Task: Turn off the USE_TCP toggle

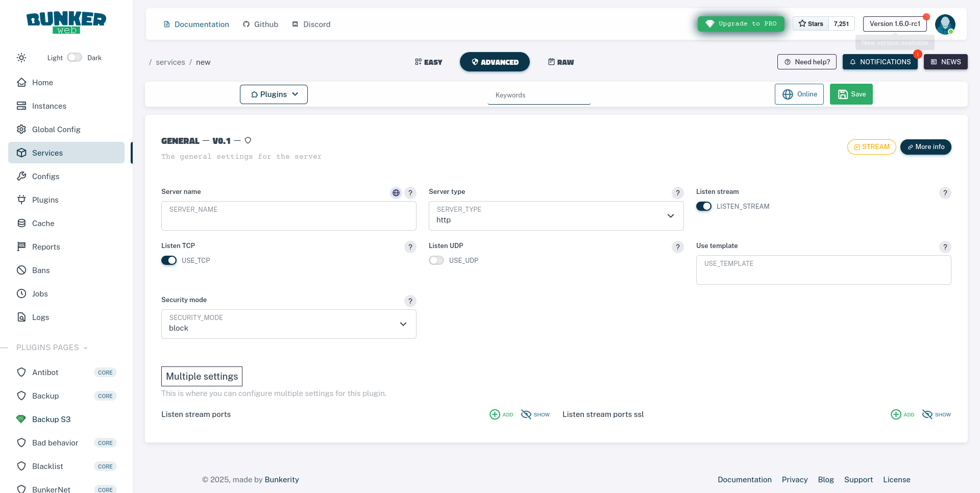Action: [169, 260]
